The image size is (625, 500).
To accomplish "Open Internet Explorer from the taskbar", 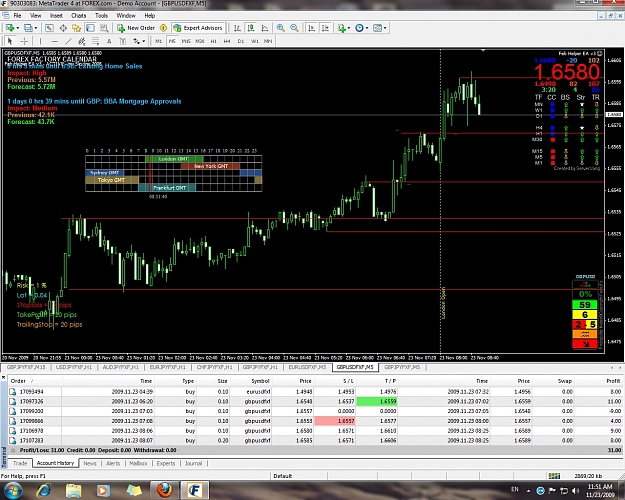I will point(43,490).
